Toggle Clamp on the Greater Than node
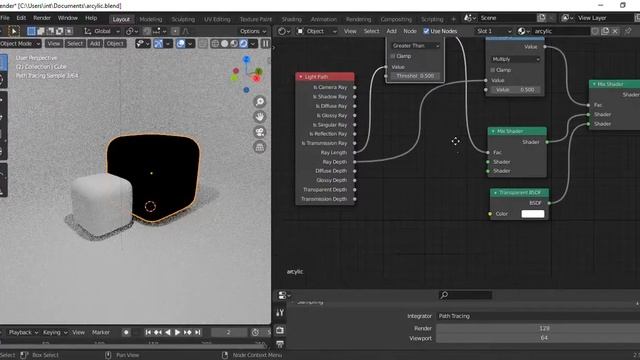Screen dimensions: 640x360 click(x=393, y=56)
